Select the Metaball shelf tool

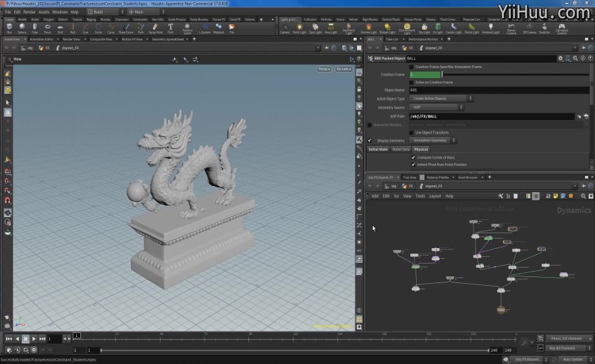click(219, 28)
